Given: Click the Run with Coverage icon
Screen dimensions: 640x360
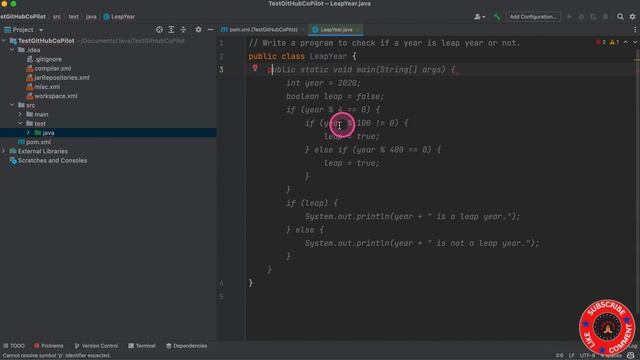Looking at the screenshot, I should 593,17.
